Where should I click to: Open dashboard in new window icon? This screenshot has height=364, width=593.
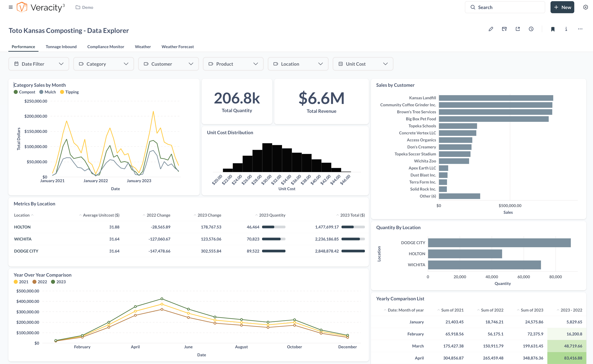pos(518,29)
